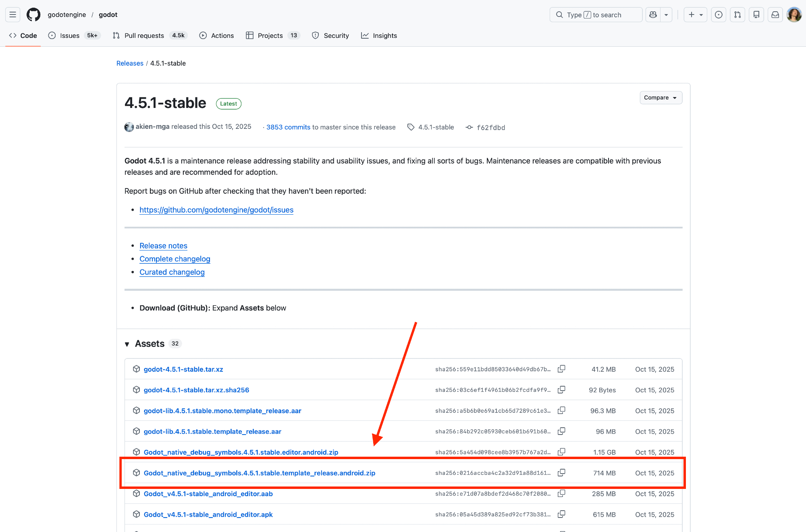Copy sha256 for Godot_v4.5.1-stable_android_editor.apk
Screen dimensions: 806x532
tap(561, 514)
